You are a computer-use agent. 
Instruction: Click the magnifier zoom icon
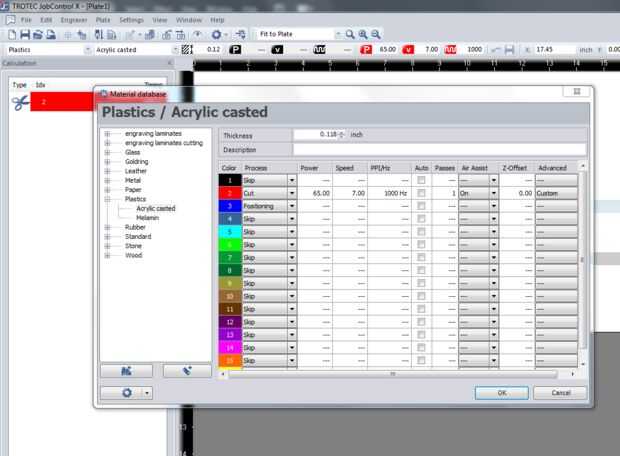350,35
